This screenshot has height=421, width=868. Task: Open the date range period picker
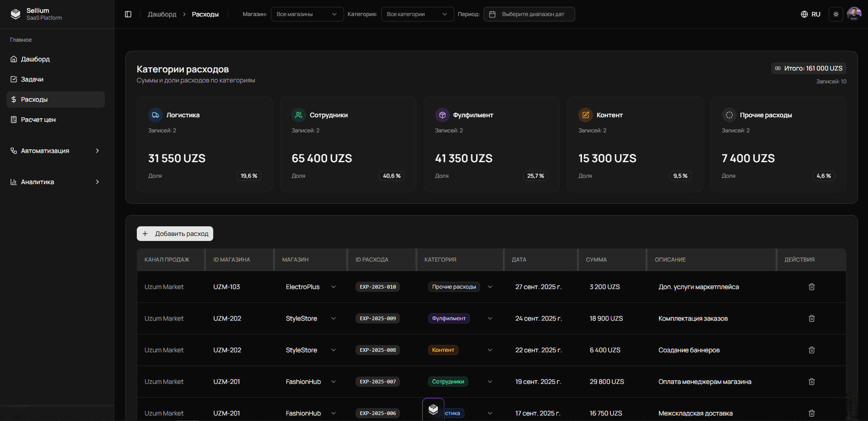[x=529, y=14]
